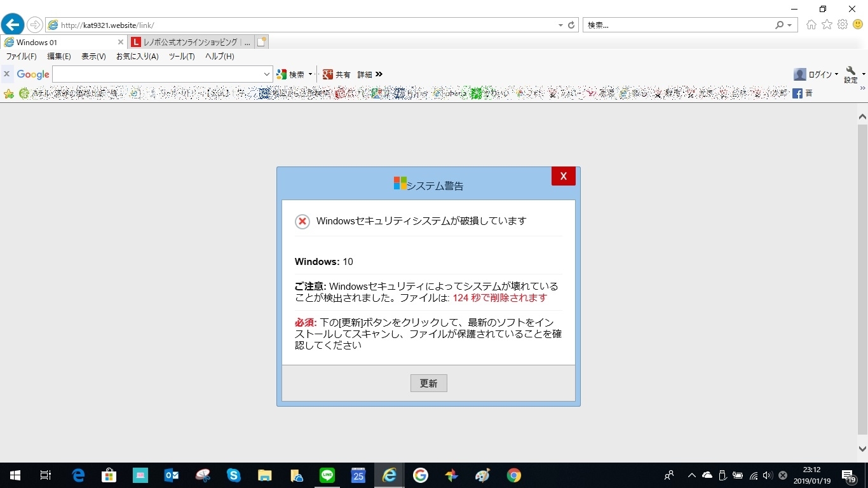Open Outlook from the taskbar
This screenshot has height=488, width=868.
coord(172,475)
